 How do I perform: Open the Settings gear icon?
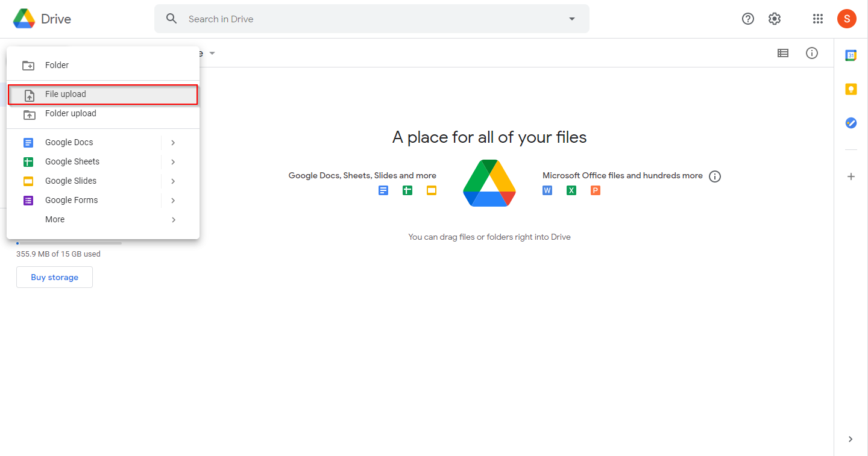pos(775,19)
